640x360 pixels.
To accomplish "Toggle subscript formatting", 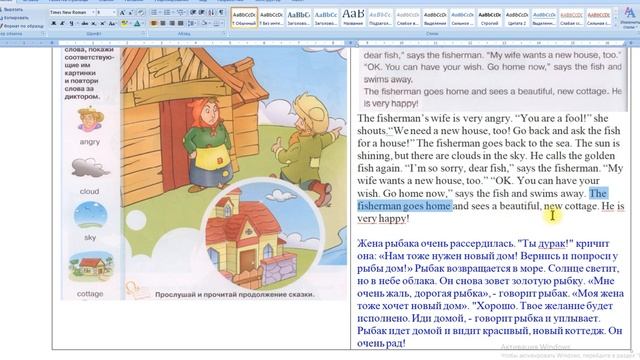I will 93,23.
